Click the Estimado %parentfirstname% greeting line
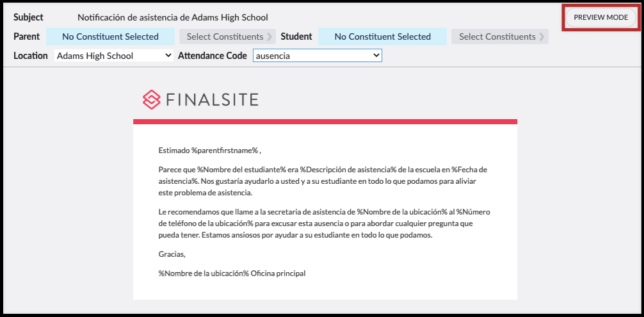The width and height of the screenshot is (644, 317). coord(209,150)
